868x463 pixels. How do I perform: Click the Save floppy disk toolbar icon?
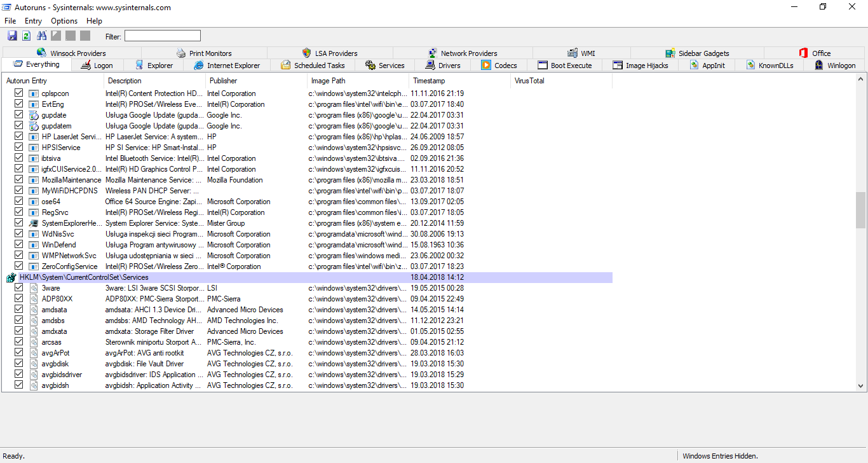tap(12, 36)
